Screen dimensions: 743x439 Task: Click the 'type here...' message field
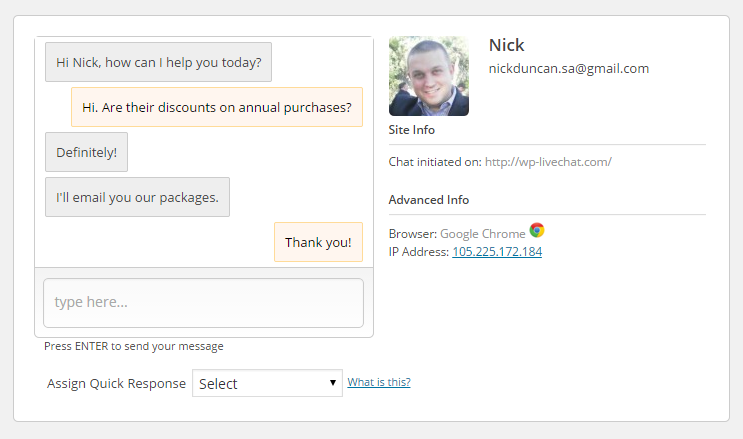[x=203, y=302]
